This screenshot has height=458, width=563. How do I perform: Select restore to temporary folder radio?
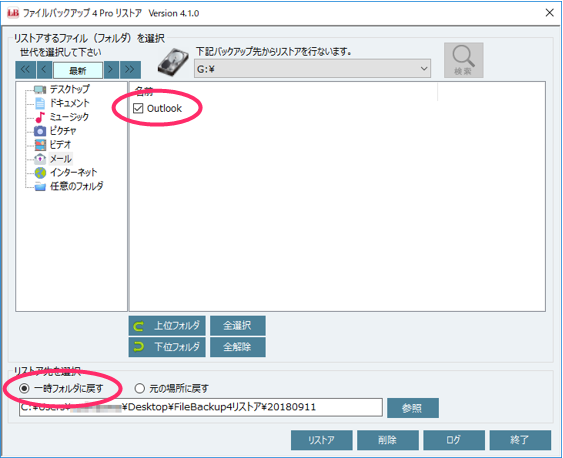click(24, 388)
